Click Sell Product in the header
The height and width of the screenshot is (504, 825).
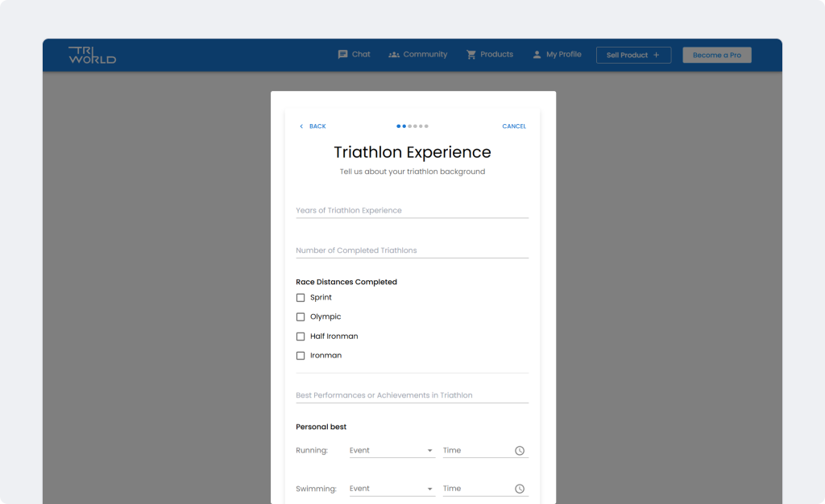[x=633, y=55]
